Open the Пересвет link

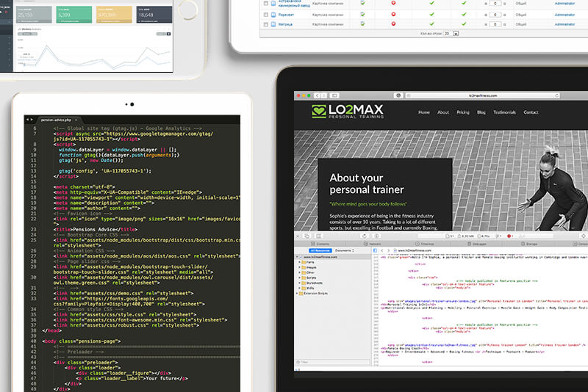(286, 15)
